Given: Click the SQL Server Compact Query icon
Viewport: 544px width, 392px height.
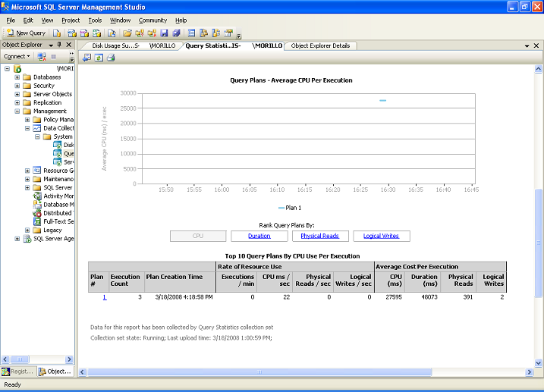Looking at the screenshot, I should click(112, 33).
